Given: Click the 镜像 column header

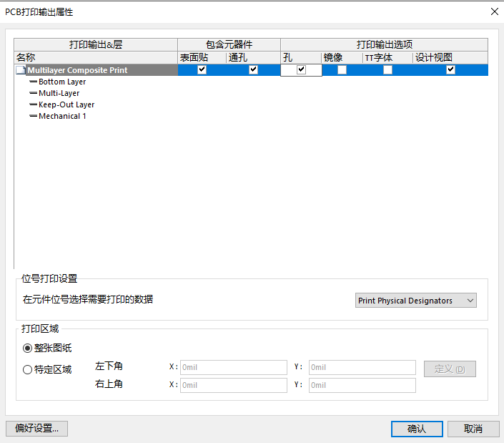Looking at the screenshot, I should click(342, 57).
